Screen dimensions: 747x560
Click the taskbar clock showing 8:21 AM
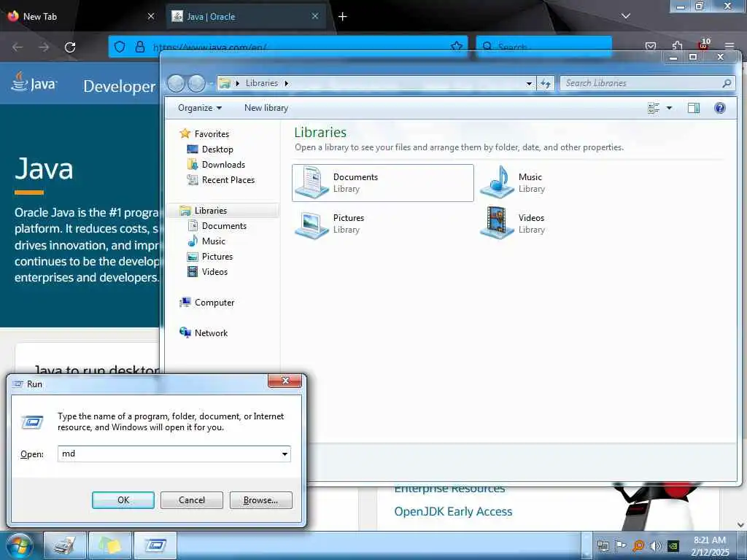click(710, 545)
